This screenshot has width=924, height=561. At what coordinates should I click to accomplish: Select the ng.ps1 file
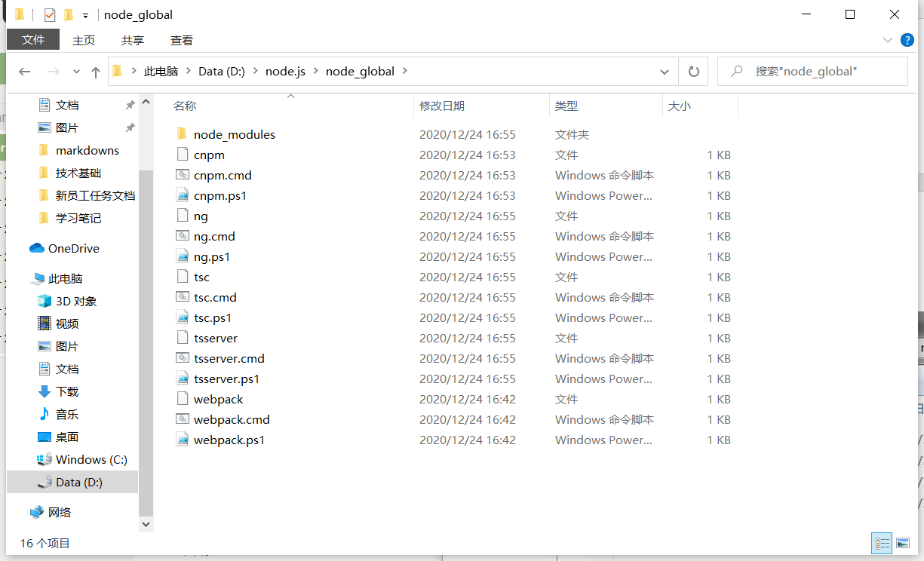(x=212, y=256)
